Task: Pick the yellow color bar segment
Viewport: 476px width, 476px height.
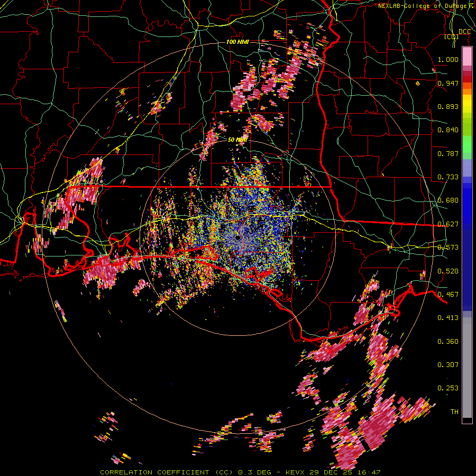Action: (x=467, y=104)
